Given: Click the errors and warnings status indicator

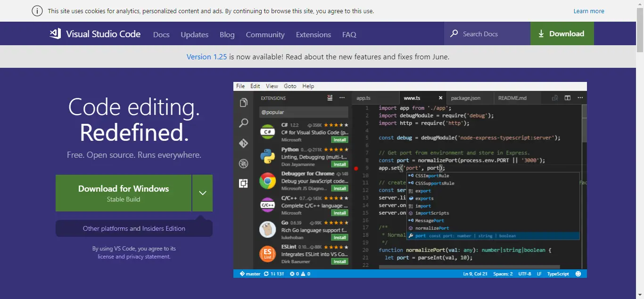Looking at the screenshot, I should click(x=300, y=274).
